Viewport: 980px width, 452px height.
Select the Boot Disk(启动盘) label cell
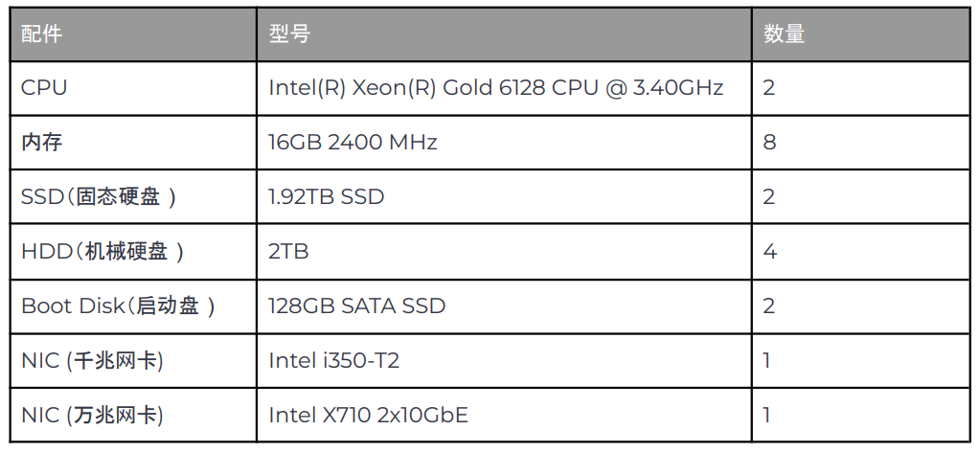133,306
